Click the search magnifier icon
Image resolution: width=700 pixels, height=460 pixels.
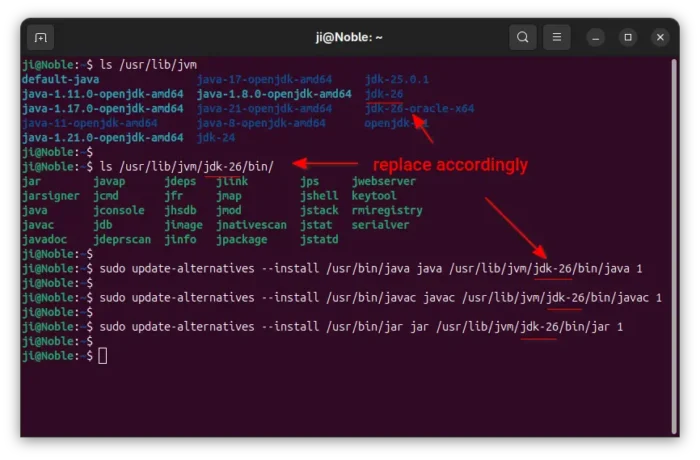[x=522, y=38]
